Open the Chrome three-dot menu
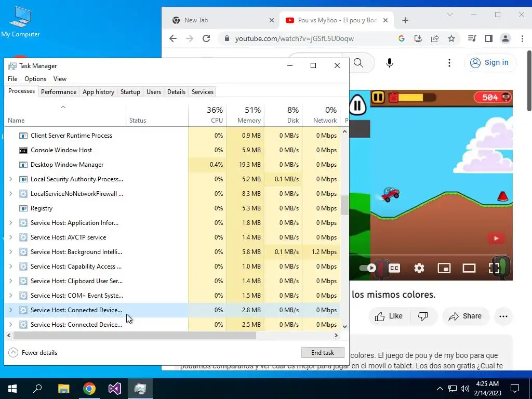This screenshot has height=399, width=532. 522,38
